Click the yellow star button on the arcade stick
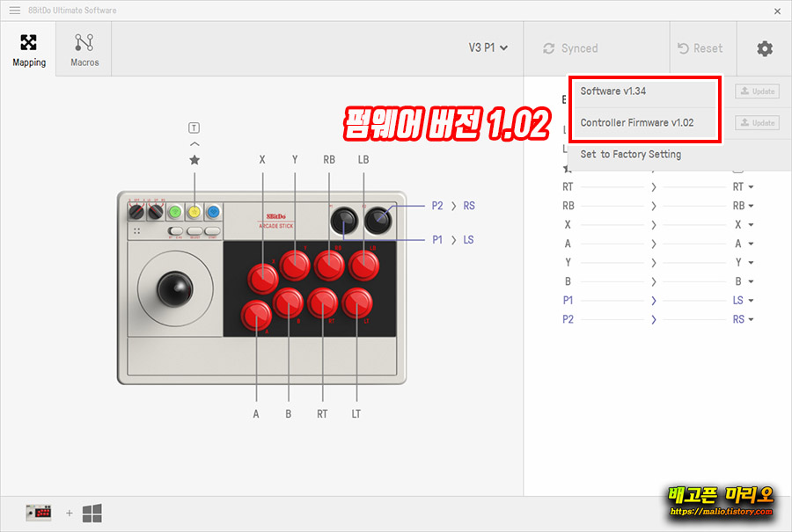Image resolution: width=792 pixels, height=532 pixels. 194,212
